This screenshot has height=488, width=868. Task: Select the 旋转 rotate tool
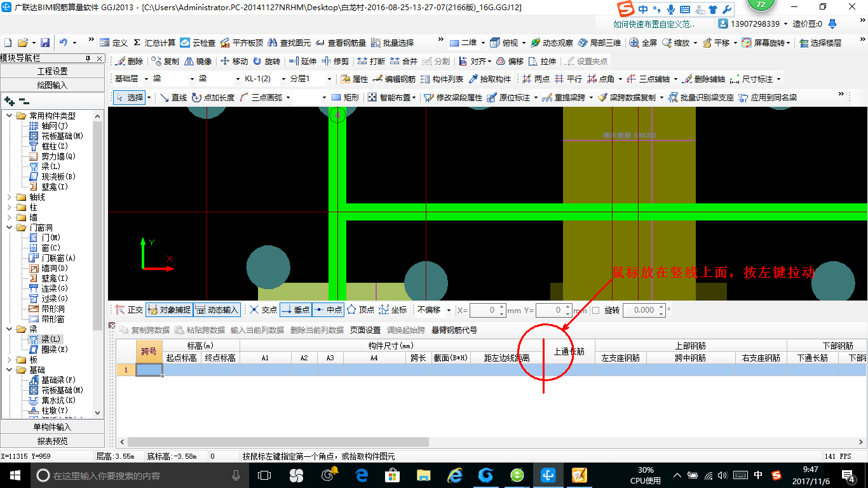pyautogui.click(x=266, y=61)
